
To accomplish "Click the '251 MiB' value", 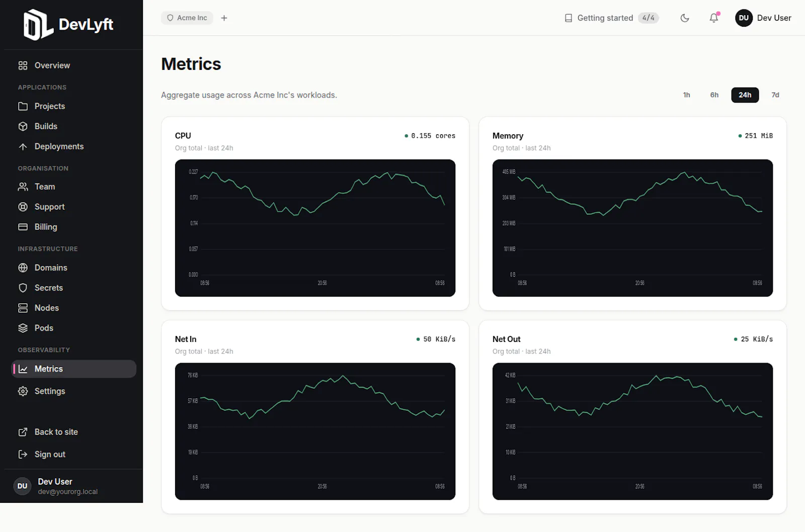I will pyautogui.click(x=759, y=136).
